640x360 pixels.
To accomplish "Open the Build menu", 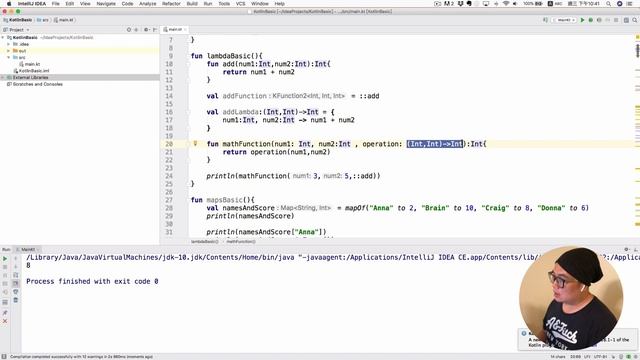I will click(x=192, y=4).
